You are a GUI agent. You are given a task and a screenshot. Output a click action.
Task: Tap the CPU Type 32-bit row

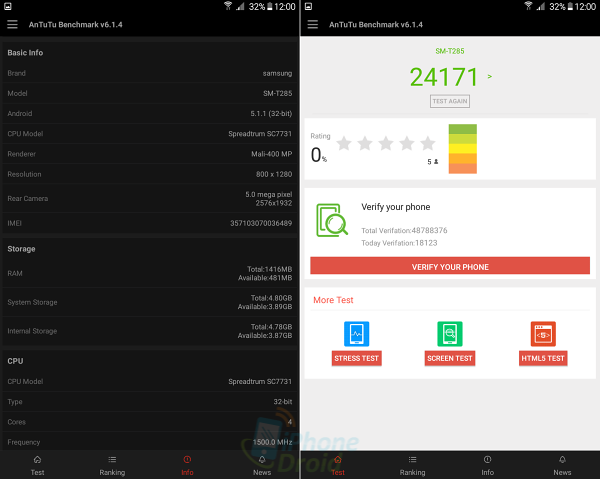pos(150,402)
